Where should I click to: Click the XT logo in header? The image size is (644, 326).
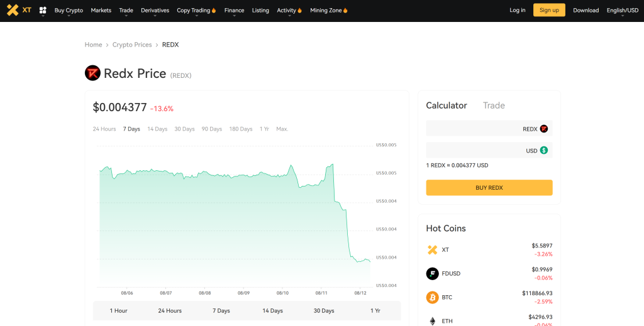[x=18, y=10]
